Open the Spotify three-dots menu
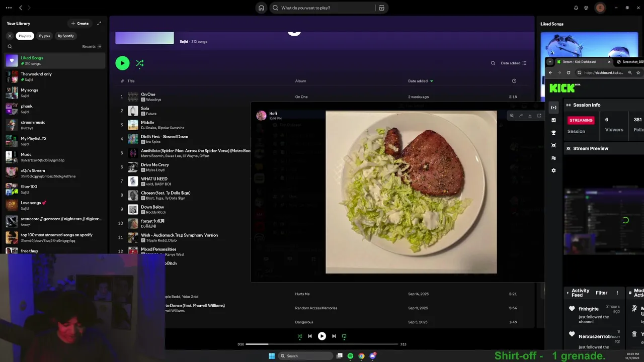This screenshot has height=362, width=644. (9, 8)
